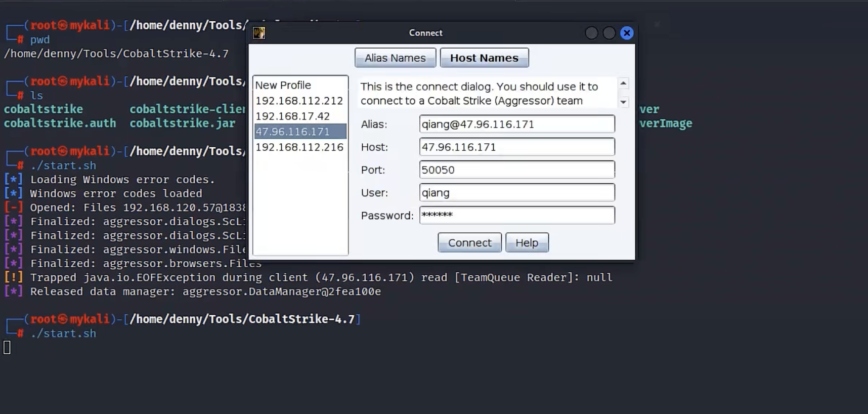Switch to Host Names view
The height and width of the screenshot is (414, 868).
[484, 58]
